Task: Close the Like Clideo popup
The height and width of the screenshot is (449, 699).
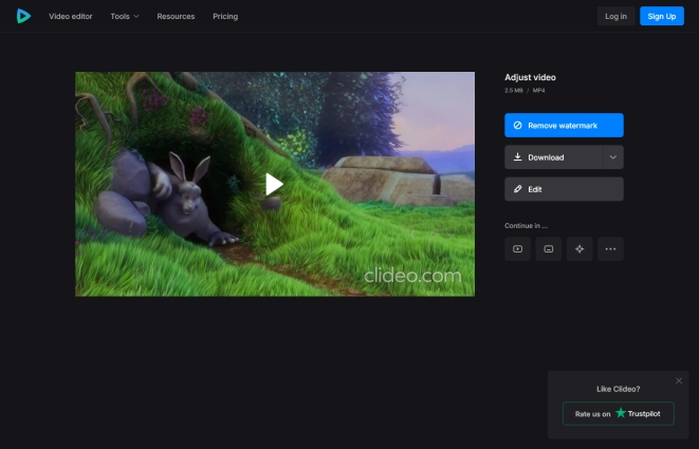Action: point(678,381)
